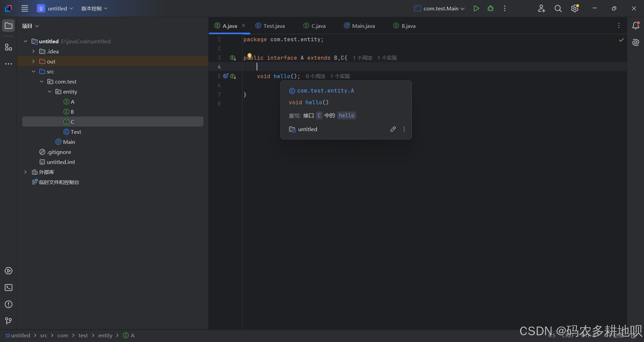Open Search Everywhere magnifier
This screenshot has width=644, height=342.
[558, 8]
